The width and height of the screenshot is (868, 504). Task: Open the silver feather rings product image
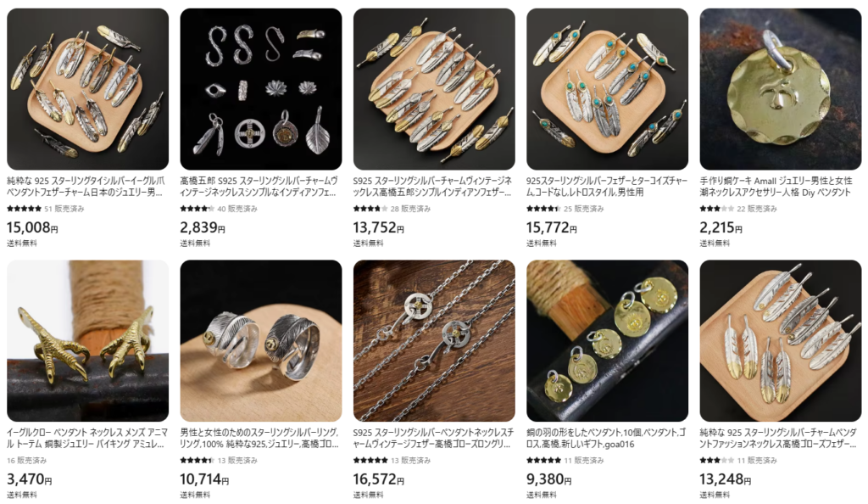tap(261, 340)
